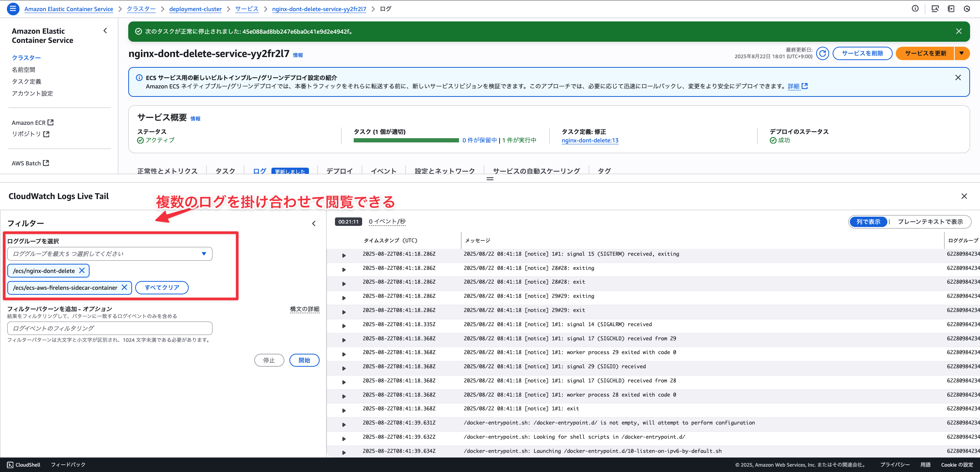Viewport: 980px width, 472px height.
Task: Remove /ecs/ecs-aws-firelens-sidecar-container log group
Action: click(124, 287)
